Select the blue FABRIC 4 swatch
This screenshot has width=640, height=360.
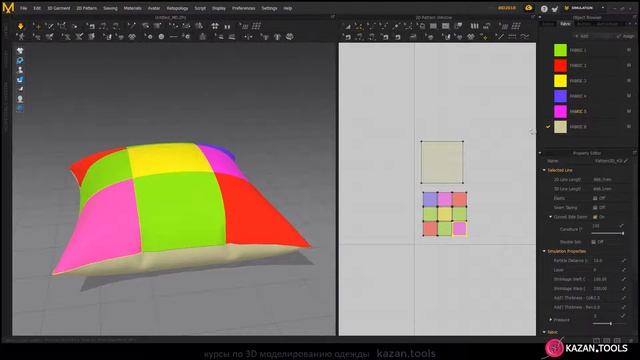point(560,96)
